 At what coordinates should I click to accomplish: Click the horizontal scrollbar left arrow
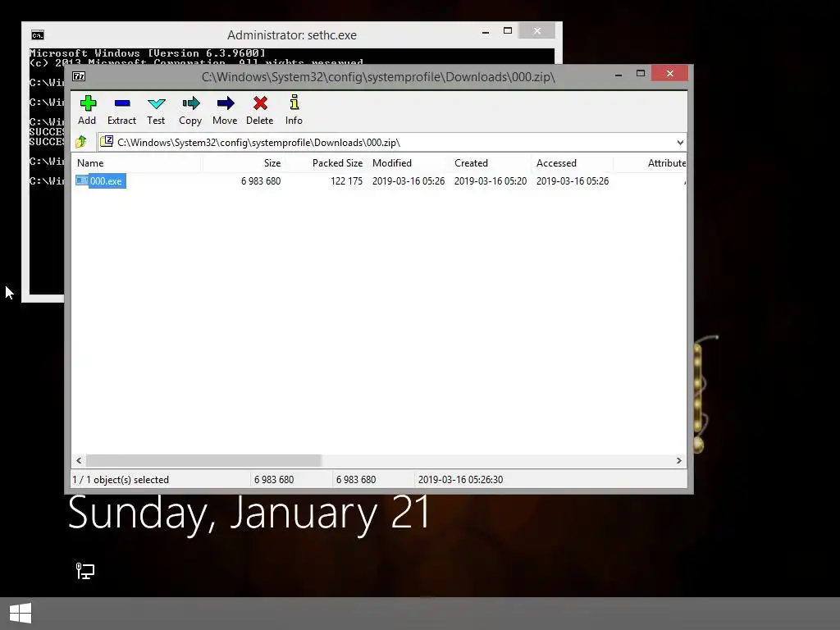79,461
